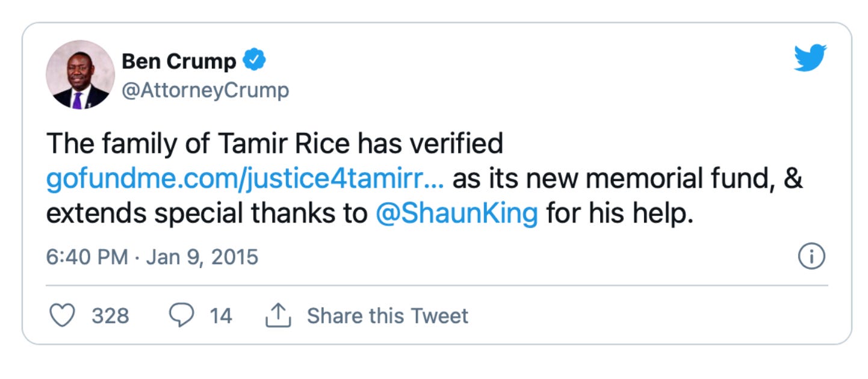This screenshot has width=868, height=379.
Task: Click the heart icon to like the tweet
Action: tap(61, 316)
